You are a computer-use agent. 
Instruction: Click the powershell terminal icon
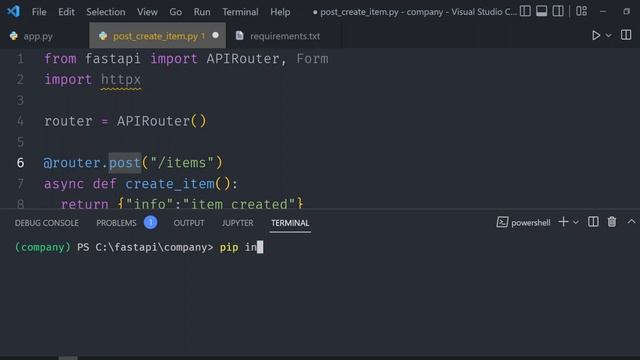click(502, 222)
